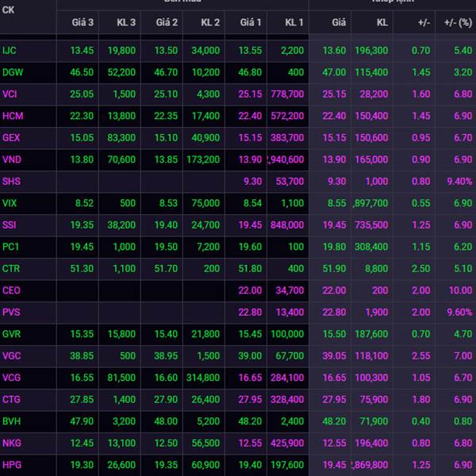Click VCG KL 2 volume 314,800
This screenshot has height=476, width=476.
[x=203, y=378]
